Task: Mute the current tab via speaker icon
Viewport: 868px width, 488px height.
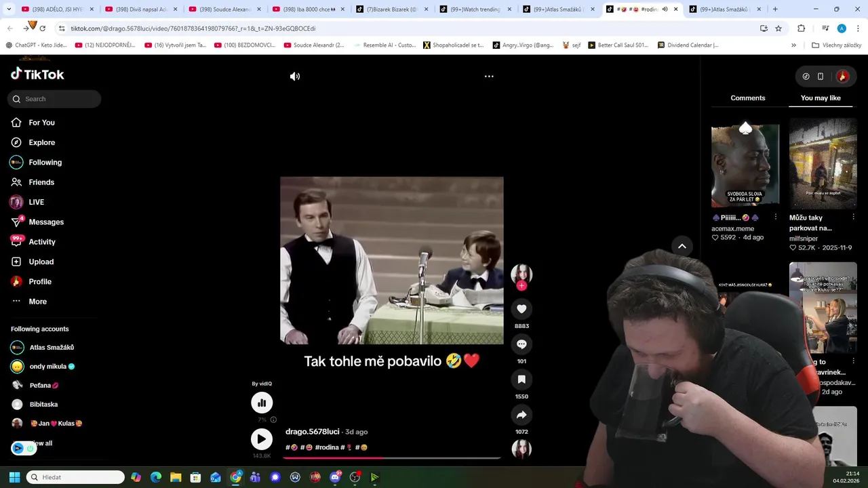Action: 665,9
